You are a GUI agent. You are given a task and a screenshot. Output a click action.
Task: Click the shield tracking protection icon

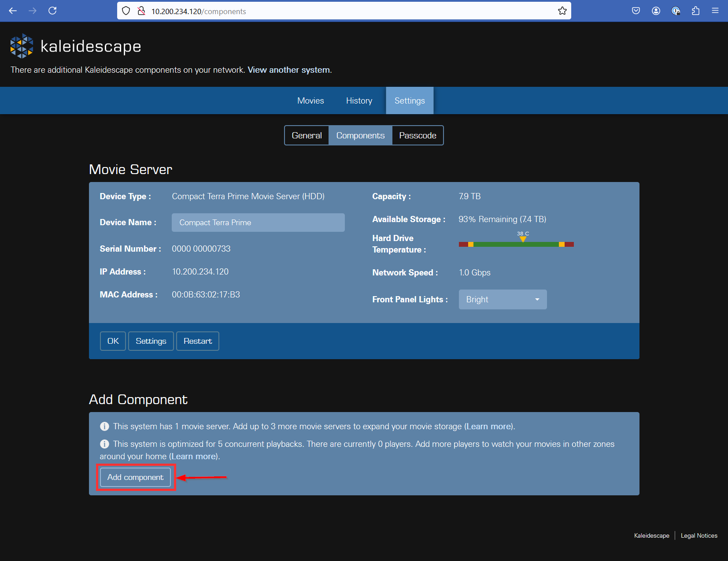tap(126, 11)
